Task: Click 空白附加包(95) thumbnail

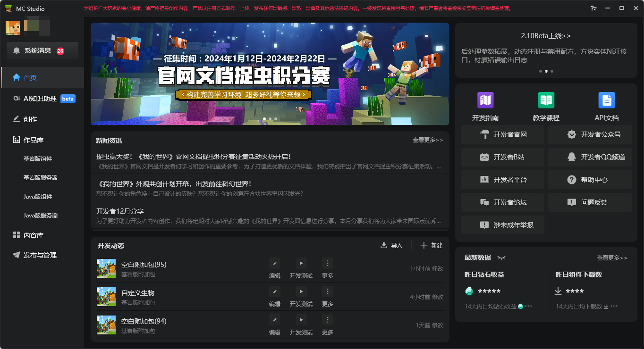Action: pos(106,268)
